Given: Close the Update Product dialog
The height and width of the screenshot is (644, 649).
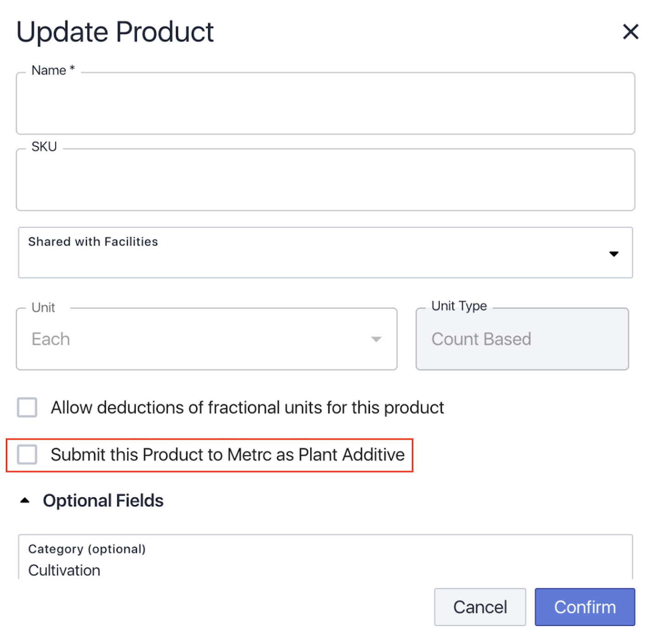Looking at the screenshot, I should coord(630,32).
